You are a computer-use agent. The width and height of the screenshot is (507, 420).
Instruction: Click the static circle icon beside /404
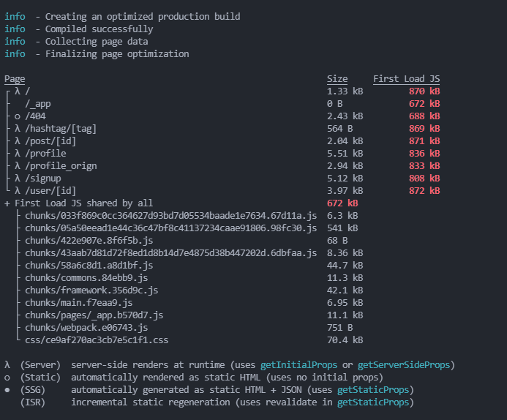click(x=18, y=116)
